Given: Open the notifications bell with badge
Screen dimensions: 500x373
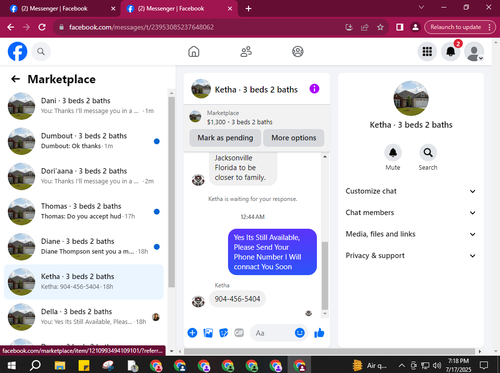Looking at the screenshot, I should coord(451,52).
